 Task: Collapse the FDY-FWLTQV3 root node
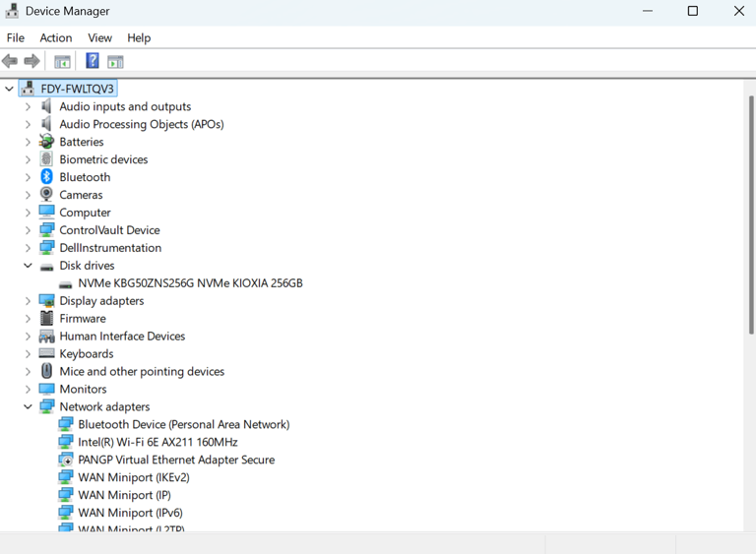pos(10,89)
